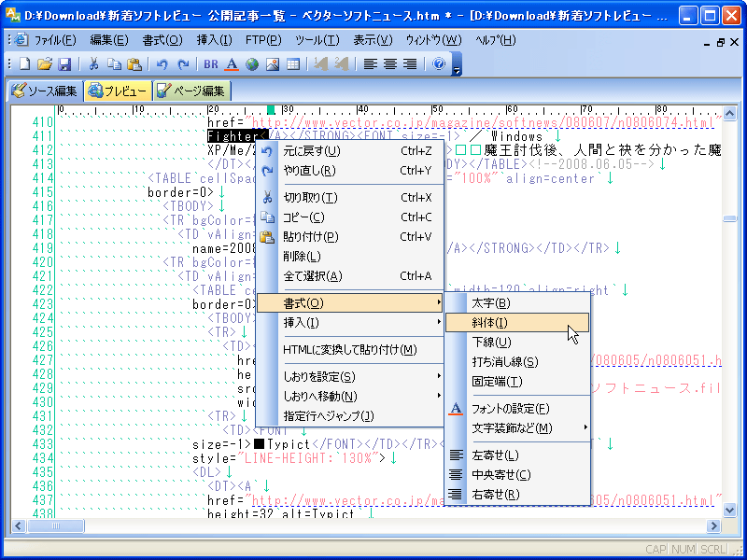Screen dimensions: 747x560
Task: Expand しおりへ移動(N) submenu
Action: [x=350, y=396]
